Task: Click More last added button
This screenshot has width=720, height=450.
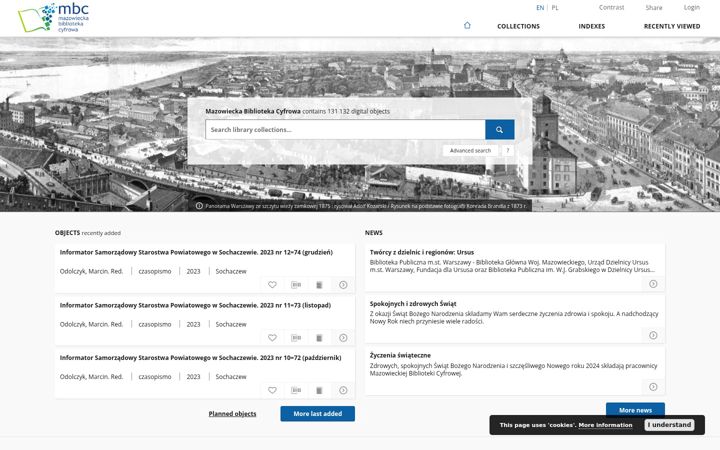Action: click(318, 414)
